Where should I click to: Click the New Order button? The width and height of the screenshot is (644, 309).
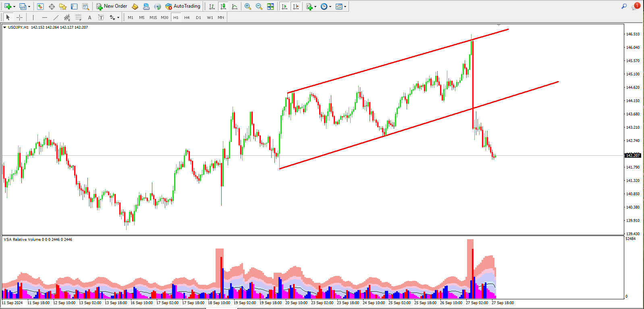pyautogui.click(x=112, y=6)
